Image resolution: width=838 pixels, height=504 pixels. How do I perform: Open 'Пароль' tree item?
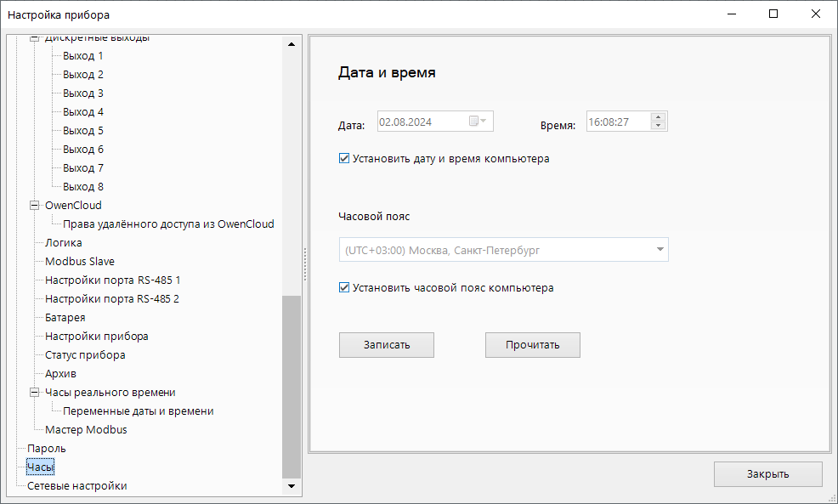pos(46,449)
